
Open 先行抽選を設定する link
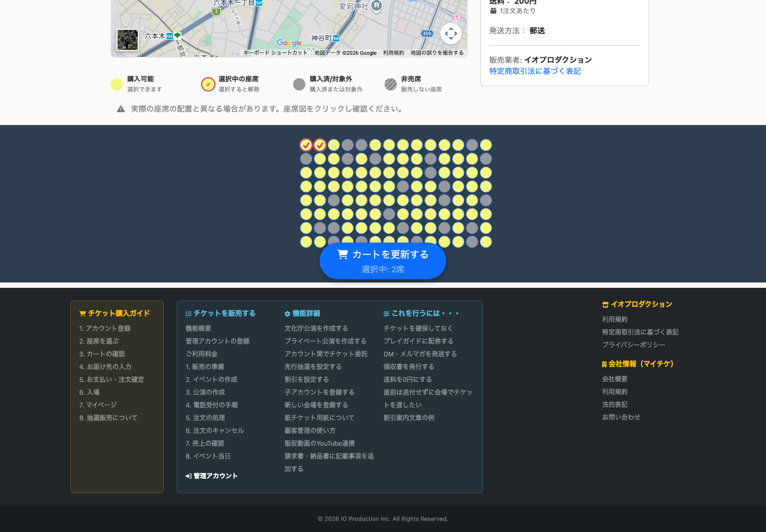[313, 367]
